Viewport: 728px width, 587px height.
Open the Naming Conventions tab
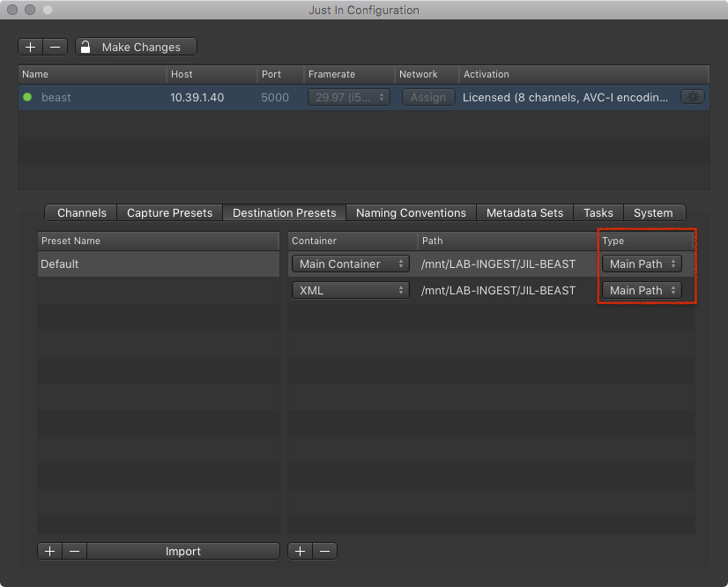tap(411, 212)
